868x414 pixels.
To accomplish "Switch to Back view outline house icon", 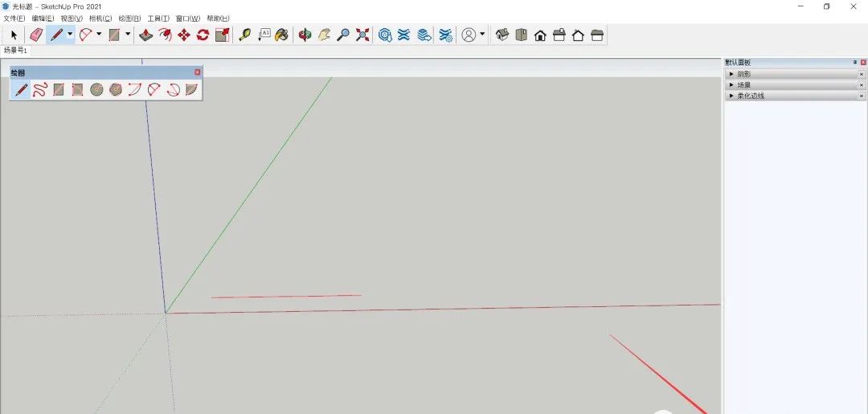I will tap(578, 36).
